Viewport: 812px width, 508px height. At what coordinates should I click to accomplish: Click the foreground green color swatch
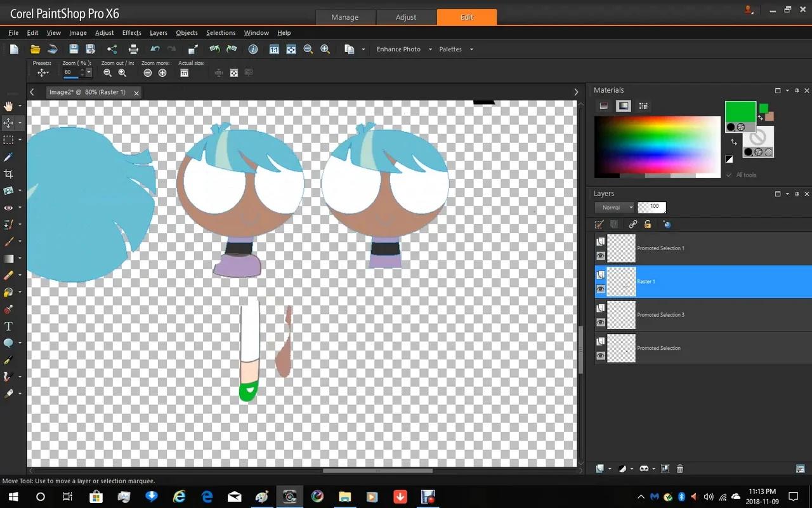(740, 109)
